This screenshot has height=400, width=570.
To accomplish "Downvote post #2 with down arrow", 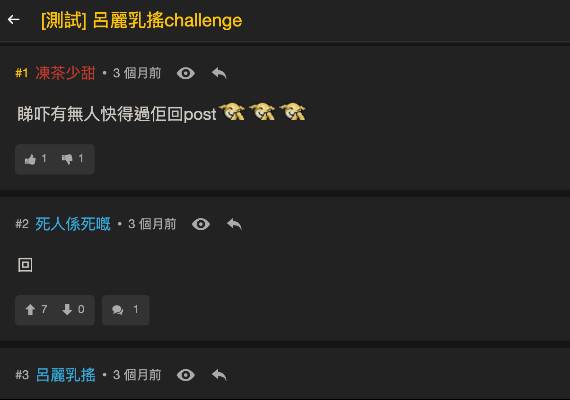I will click(73, 310).
